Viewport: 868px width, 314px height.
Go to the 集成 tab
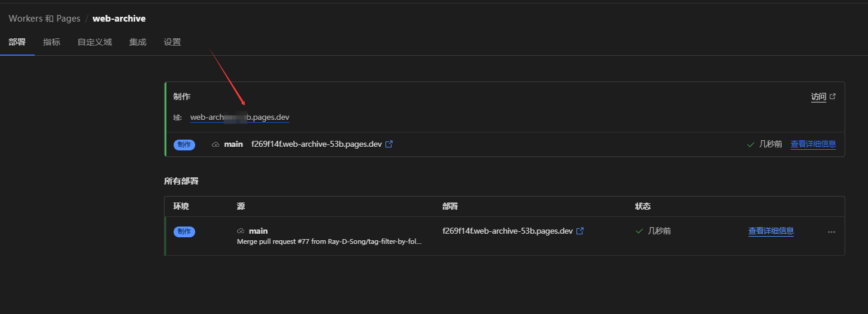138,42
